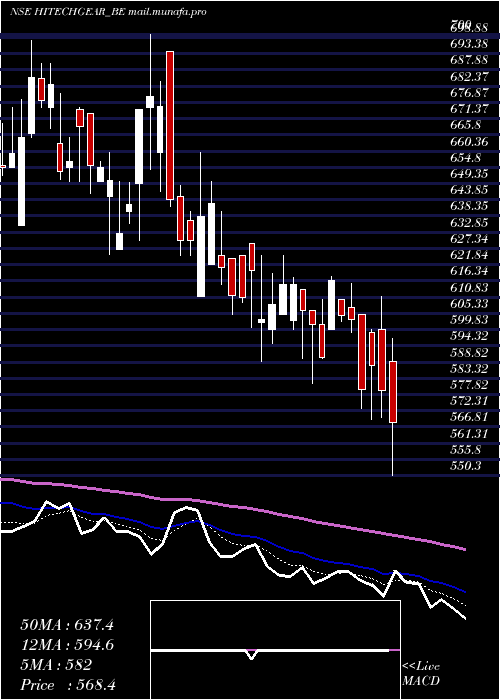This screenshot has width=500, height=700.
Task: Select the 610.83 price label
Action: click(469, 288)
